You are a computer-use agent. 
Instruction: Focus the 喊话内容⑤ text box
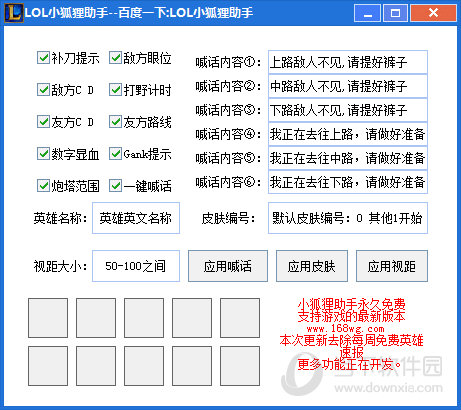348,158
